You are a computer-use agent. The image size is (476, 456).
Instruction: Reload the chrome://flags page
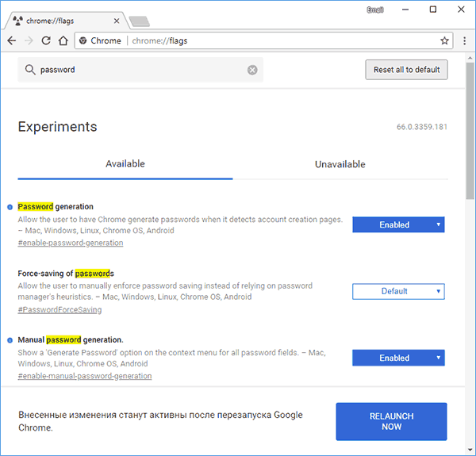[x=46, y=40]
